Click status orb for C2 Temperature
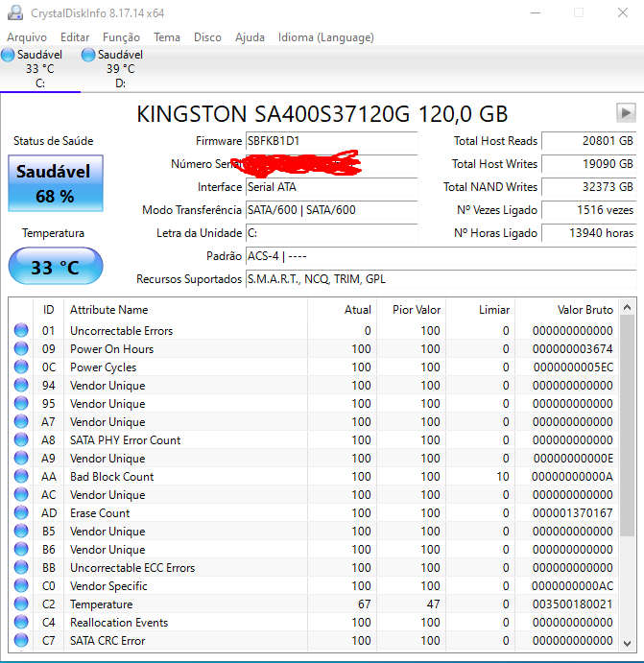This screenshot has height=663, width=644. point(21,604)
